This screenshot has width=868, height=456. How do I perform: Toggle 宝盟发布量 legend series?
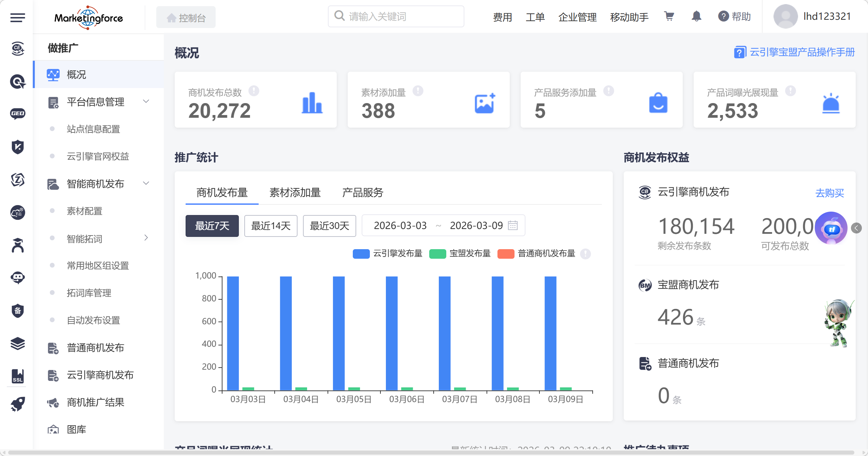460,254
